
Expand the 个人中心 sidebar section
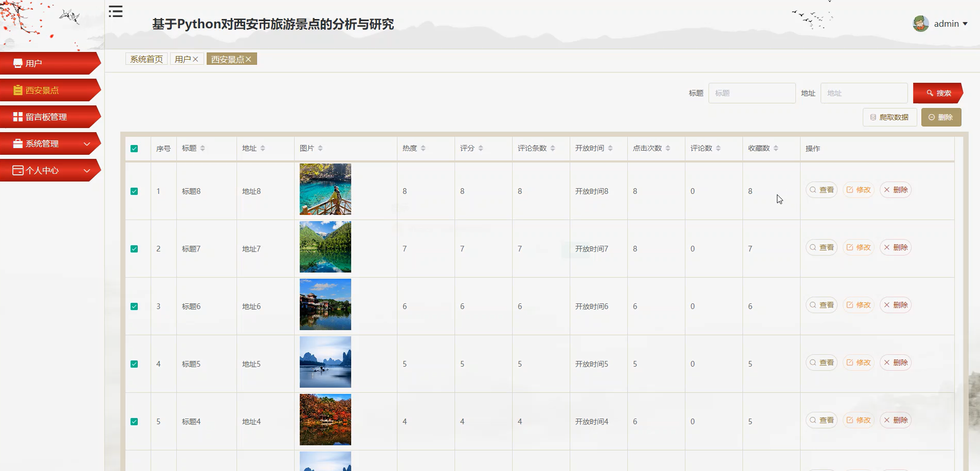coord(50,170)
